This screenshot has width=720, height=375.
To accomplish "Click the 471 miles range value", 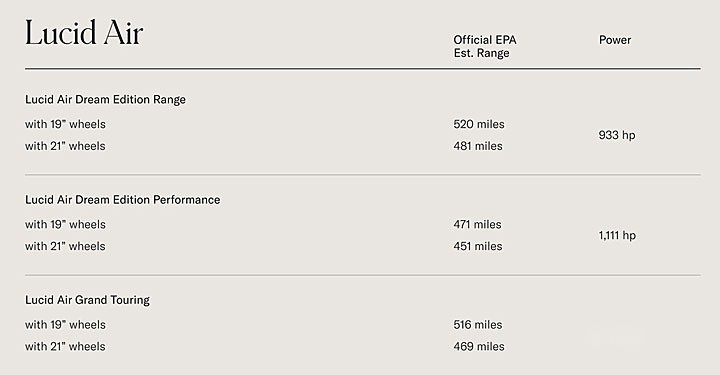I will point(478,224).
